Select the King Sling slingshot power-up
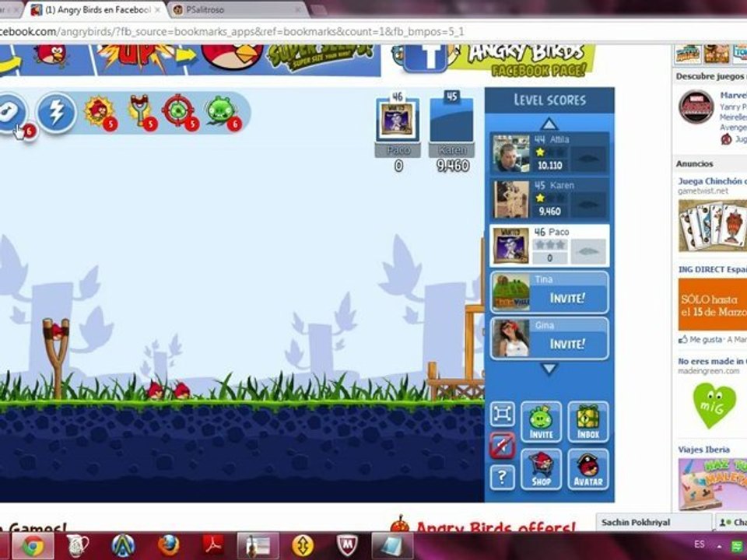Image resolution: width=747 pixels, height=560 pixels. (141, 112)
